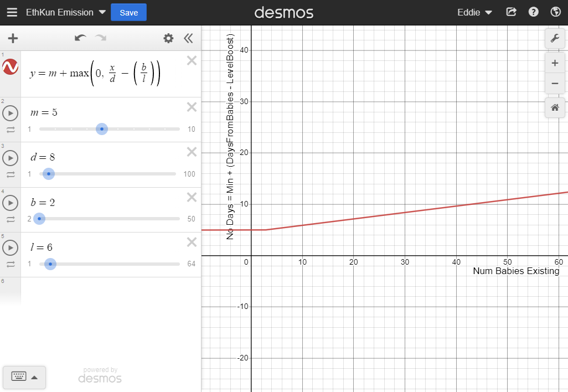568x392 pixels.
Task: Delete the l = 6 expression
Action: point(192,242)
